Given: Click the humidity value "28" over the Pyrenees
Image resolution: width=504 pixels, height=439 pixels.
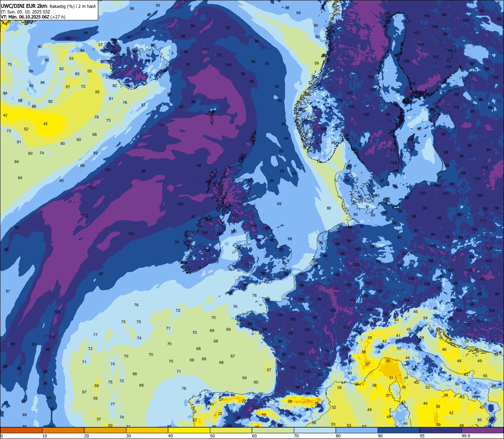Looking at the screenshot, I should point(290,401).
